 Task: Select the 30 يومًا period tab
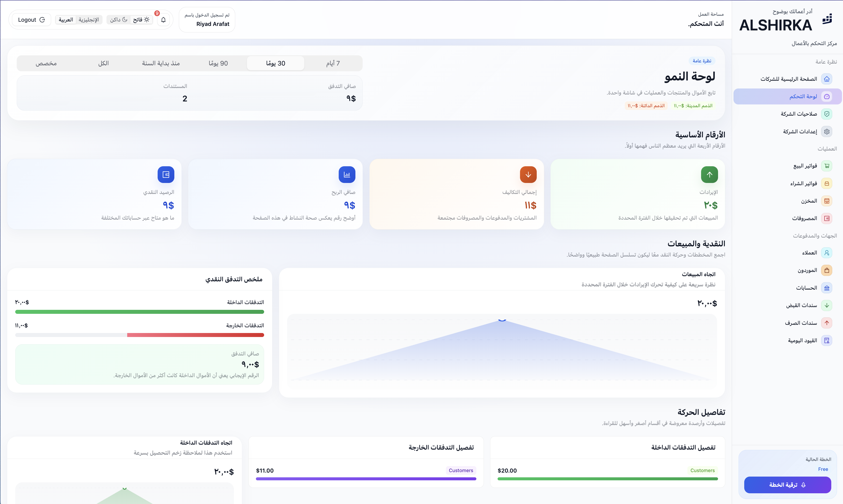276,63
